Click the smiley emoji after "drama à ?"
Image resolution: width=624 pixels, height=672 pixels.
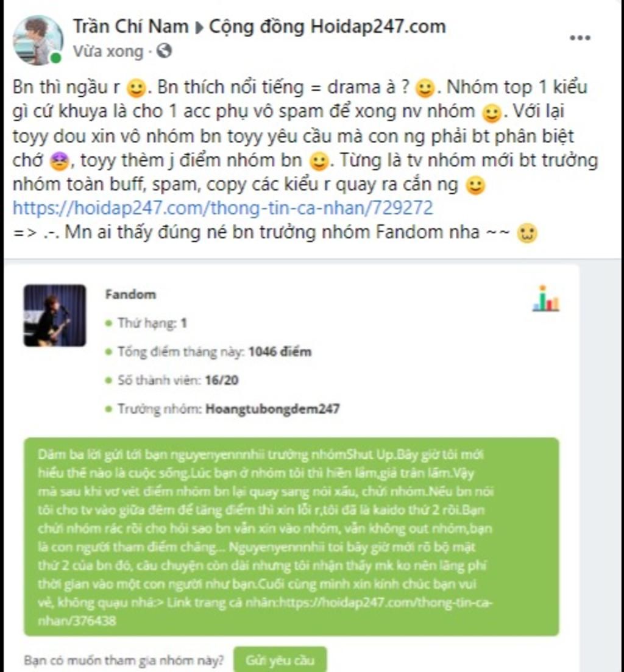pyautogui.click(x=425, y=88)
